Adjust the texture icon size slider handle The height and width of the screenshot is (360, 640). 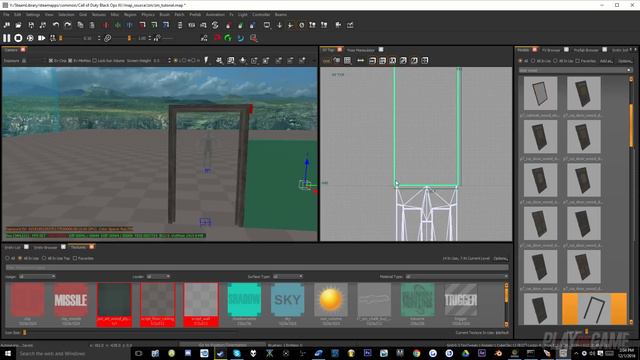[24, 333]
